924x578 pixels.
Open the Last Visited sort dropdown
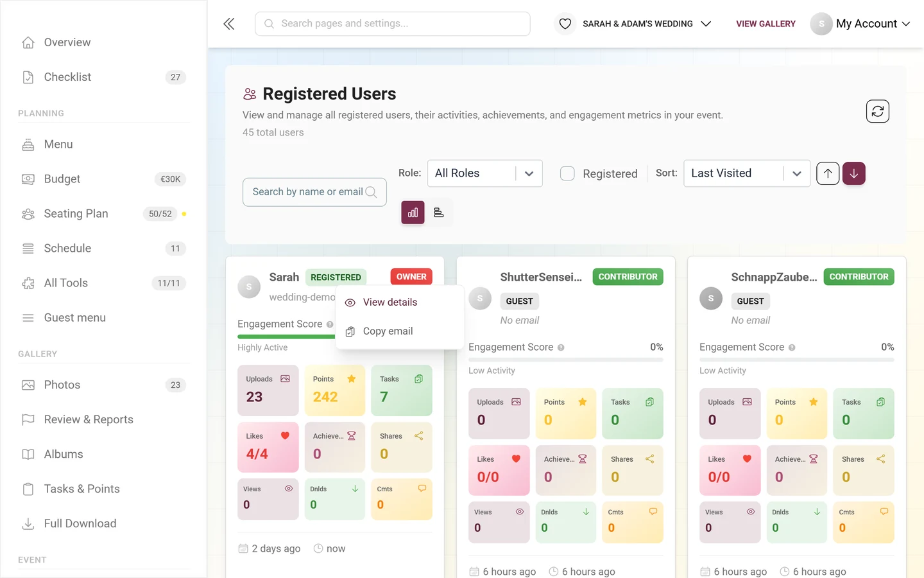[x=747, y=173]
